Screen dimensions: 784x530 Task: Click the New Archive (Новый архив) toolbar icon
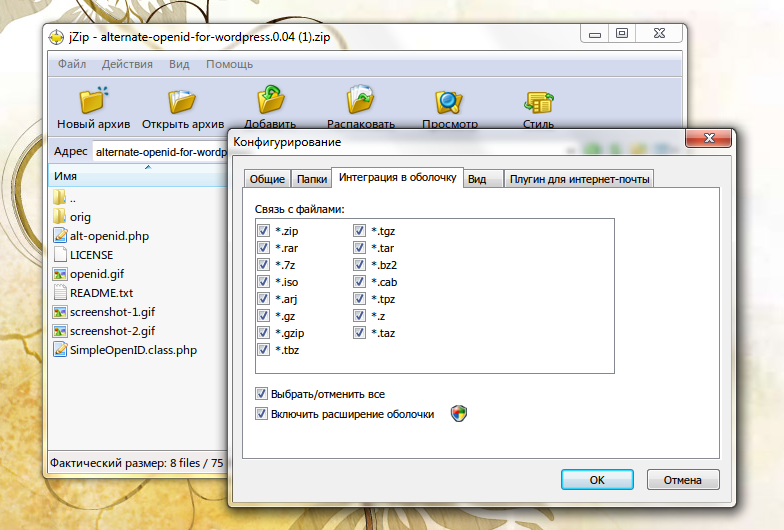click(x=94, y=100)
